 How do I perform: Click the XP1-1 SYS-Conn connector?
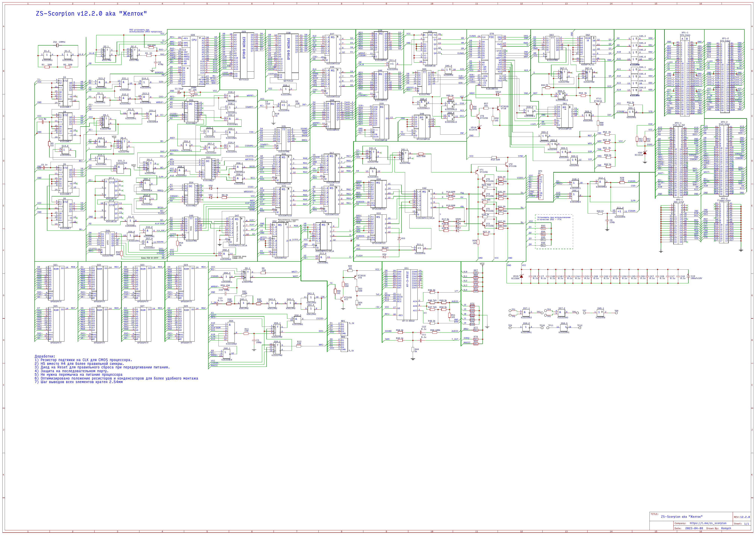[x=685, y=76]
